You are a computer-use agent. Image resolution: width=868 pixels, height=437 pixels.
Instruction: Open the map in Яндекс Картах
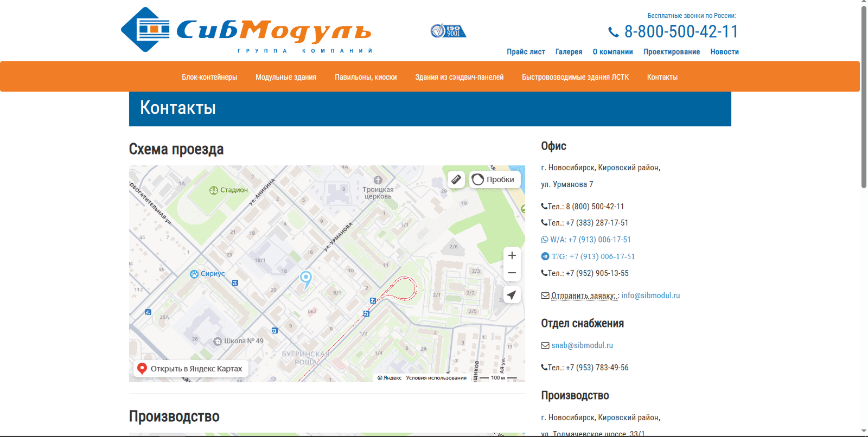[191, 369]
